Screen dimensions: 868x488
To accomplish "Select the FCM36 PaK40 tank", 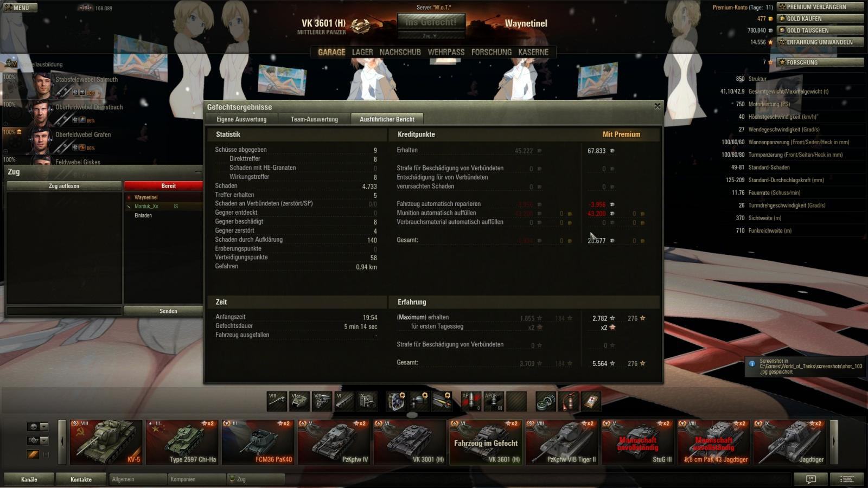I will (x=258, y=442).
